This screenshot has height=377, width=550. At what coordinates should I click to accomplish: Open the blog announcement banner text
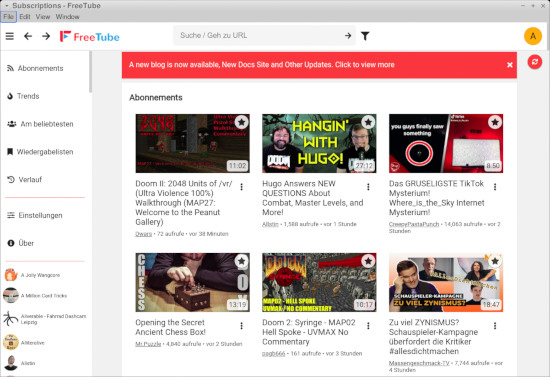point(262,65)
